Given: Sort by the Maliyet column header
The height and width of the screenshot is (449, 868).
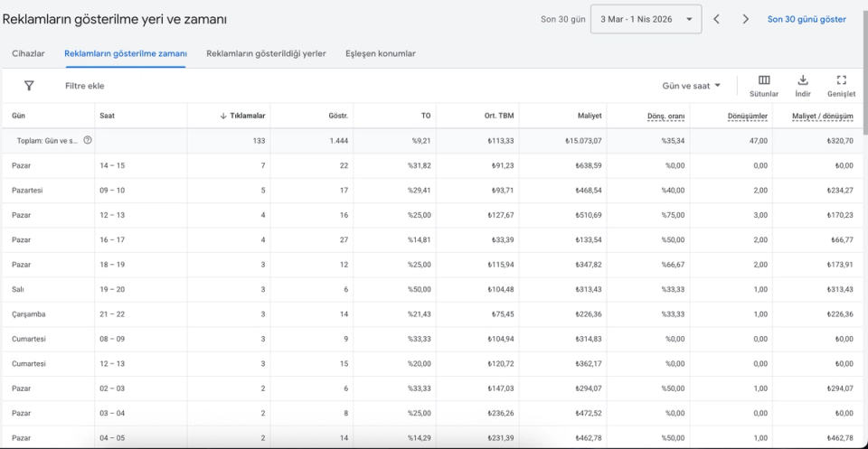Looking at the screenshot, I should pyautogui.click(x=589, y=117).
